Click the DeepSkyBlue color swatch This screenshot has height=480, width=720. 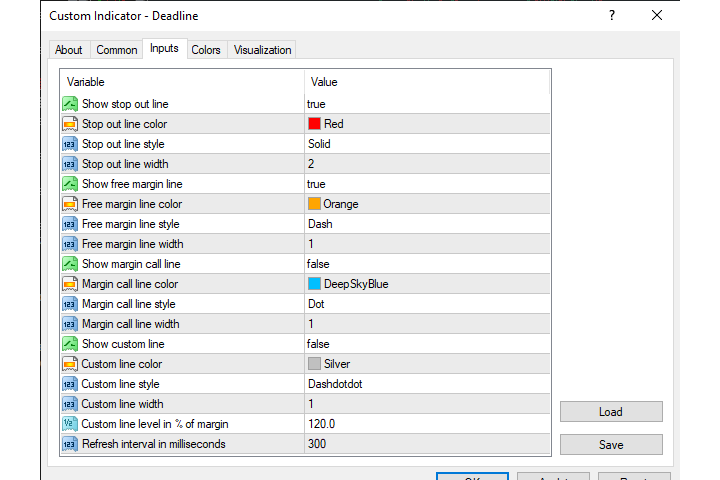[x=314, y=283]
